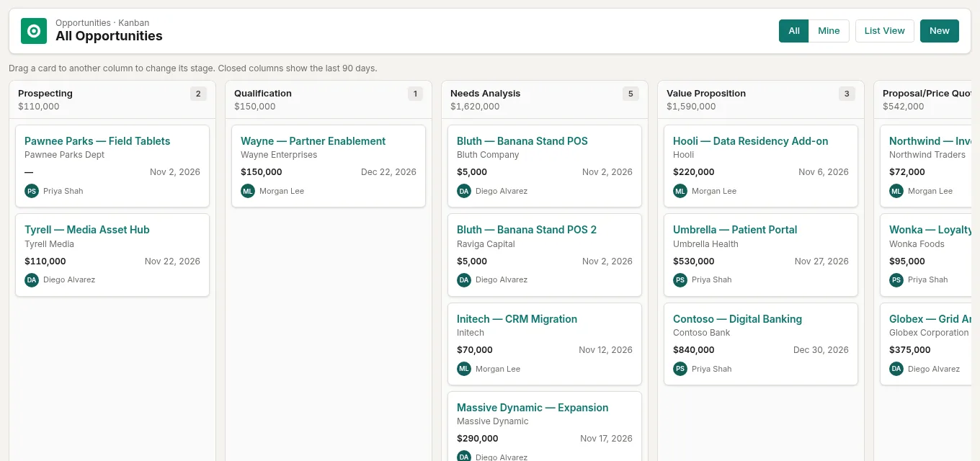Switch to List View
This screenshot has width=980, height=461.
pos(884,31)
